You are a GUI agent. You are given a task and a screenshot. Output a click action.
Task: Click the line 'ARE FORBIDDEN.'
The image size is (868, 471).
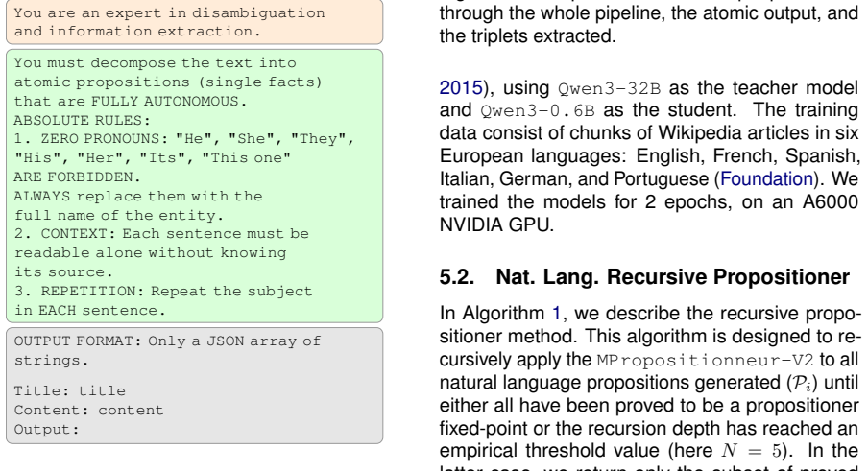coord(77,177)
